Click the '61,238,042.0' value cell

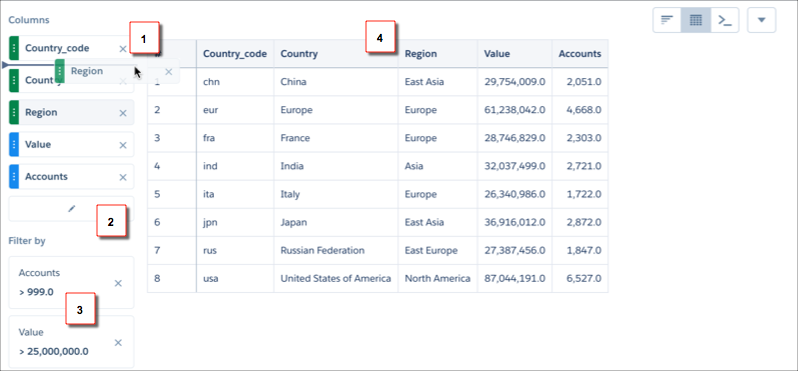point(515,110)
